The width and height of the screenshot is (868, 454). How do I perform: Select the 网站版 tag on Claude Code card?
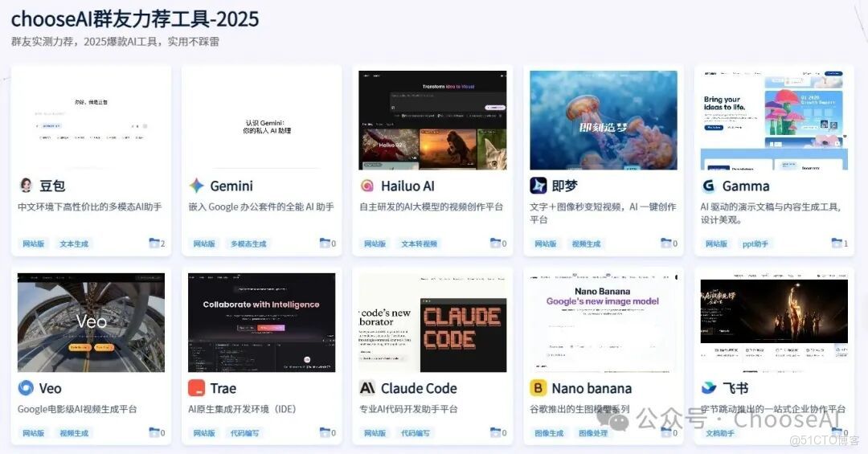click(375, 433)
